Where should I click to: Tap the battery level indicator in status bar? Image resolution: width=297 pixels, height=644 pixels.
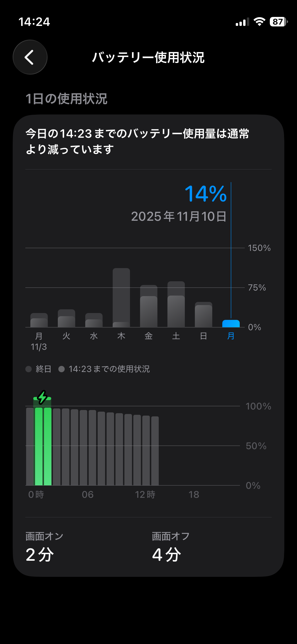(x=278, y=22)
